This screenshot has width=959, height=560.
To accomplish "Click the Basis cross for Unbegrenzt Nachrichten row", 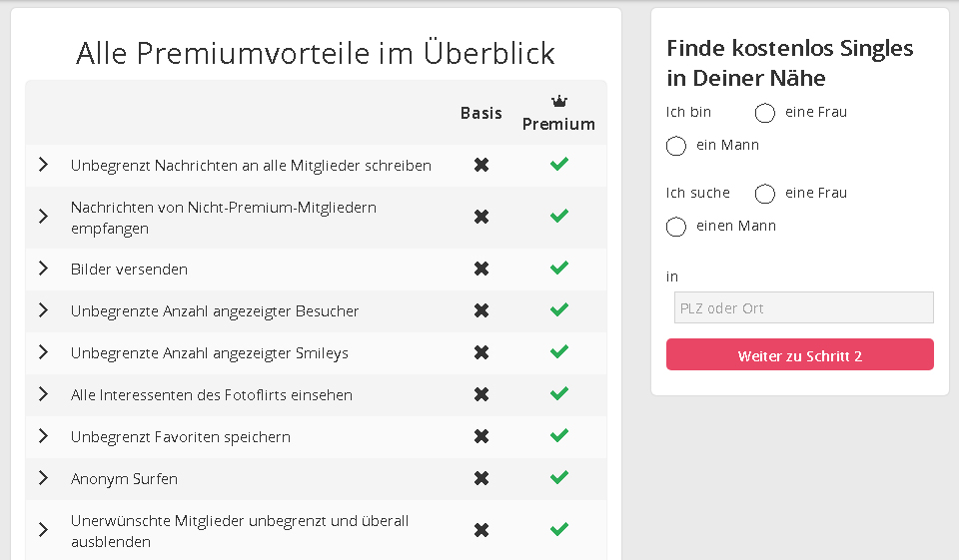I will point(481,165).
